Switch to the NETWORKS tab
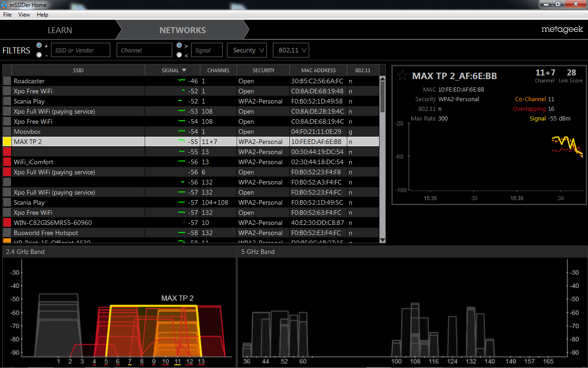 (182, 30)
